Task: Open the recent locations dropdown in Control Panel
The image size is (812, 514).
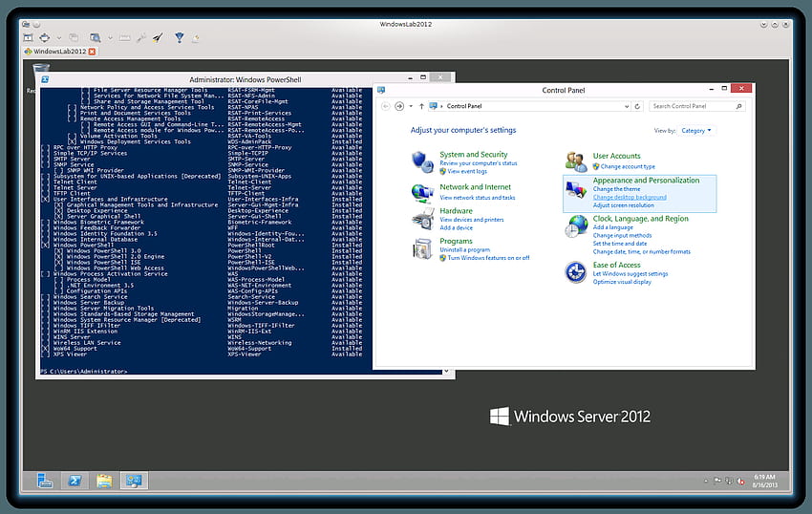Action: coord(411,106)
